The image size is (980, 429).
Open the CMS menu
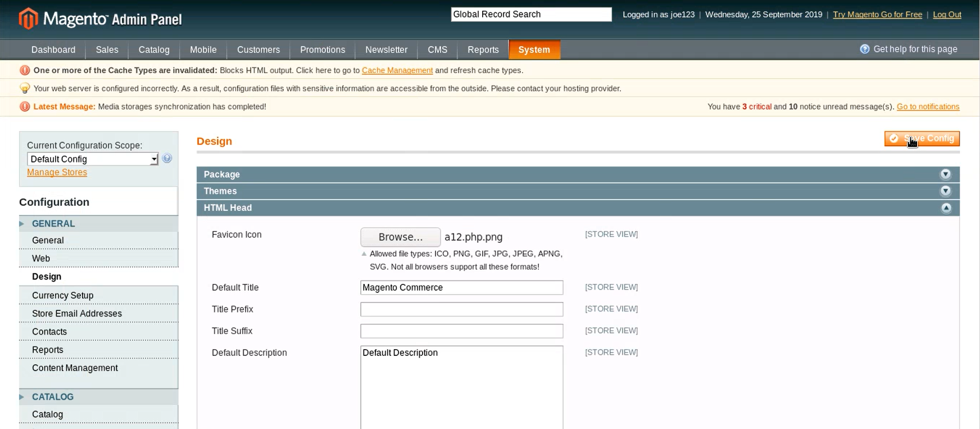point(437,49)
